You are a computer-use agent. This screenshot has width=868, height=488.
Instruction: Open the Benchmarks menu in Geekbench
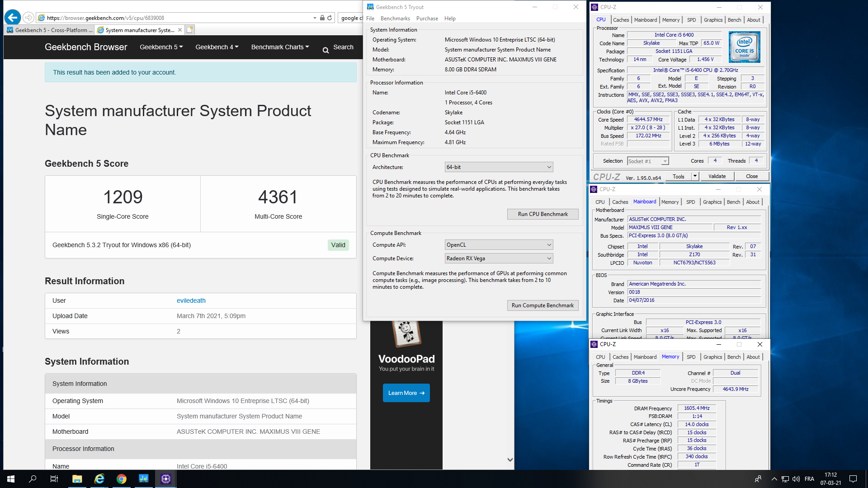[395, 19]
